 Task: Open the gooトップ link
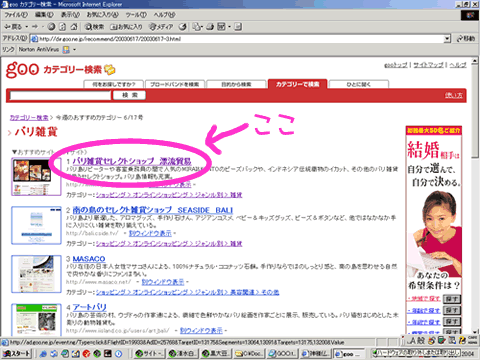pos(396,65)
